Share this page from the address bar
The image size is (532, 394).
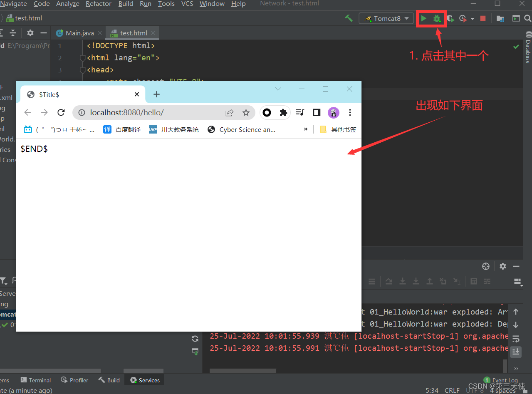point(230,112)
